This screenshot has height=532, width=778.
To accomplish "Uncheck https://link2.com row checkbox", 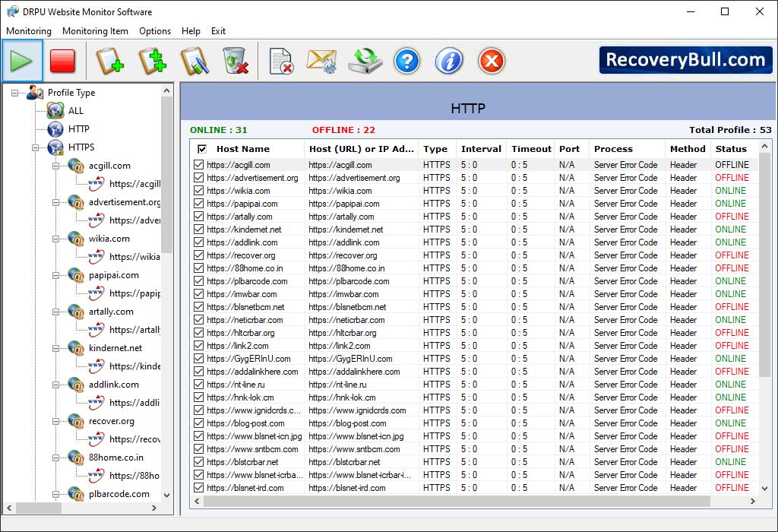I will (199, 345).
